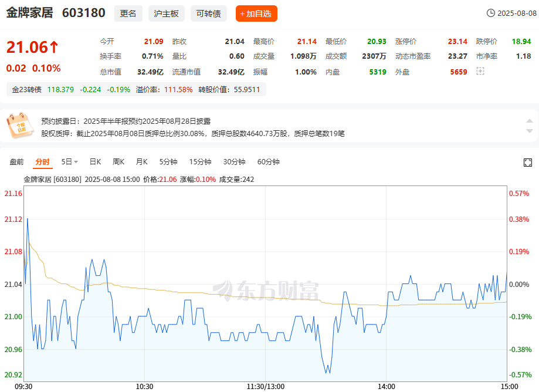
Task: Switch to 盘前 chart tab
Action: pos(16,161)
